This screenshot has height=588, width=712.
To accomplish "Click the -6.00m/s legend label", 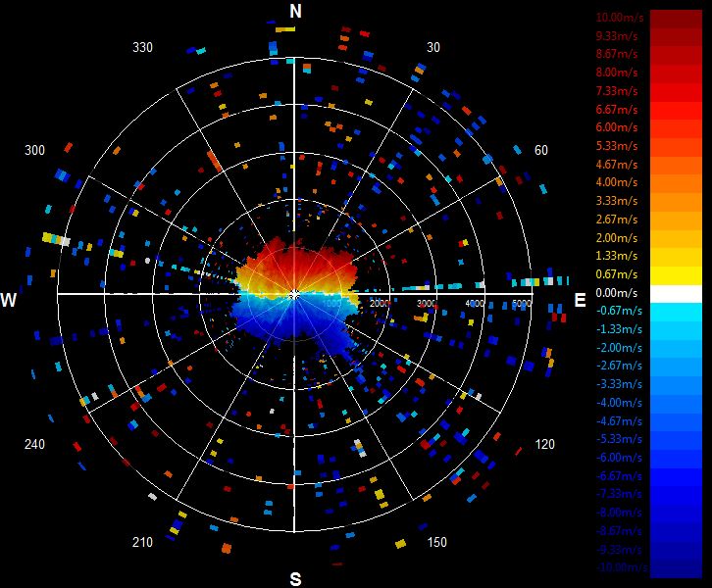I will tap(620, 458).
